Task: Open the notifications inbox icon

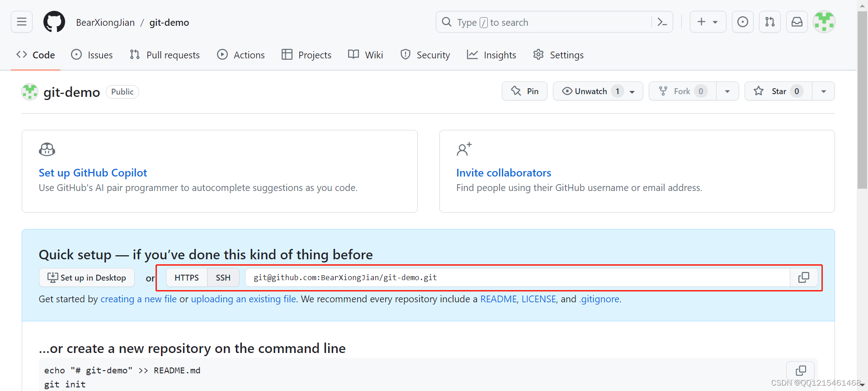Action: point(797,22)
